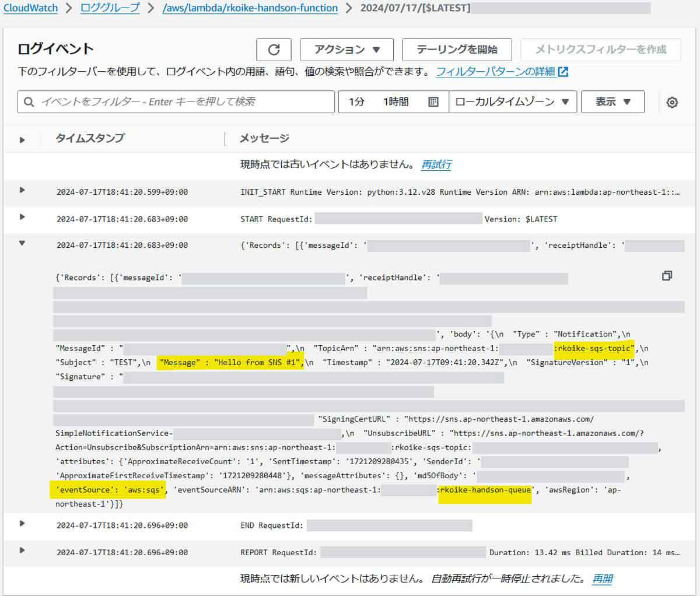Select the 1時間 time range
The width and height of the screenshot is (700, 596).
coord(395,102)
